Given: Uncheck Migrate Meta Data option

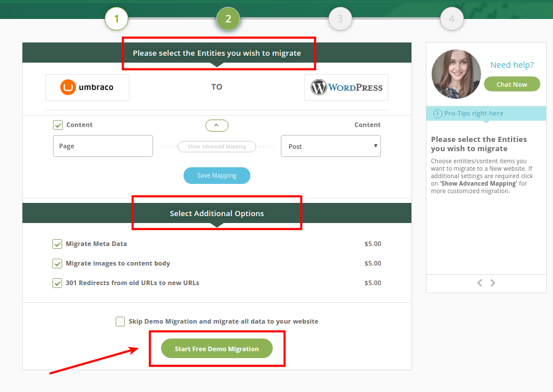Looking at the screenshot, I should tap(57, 244).
